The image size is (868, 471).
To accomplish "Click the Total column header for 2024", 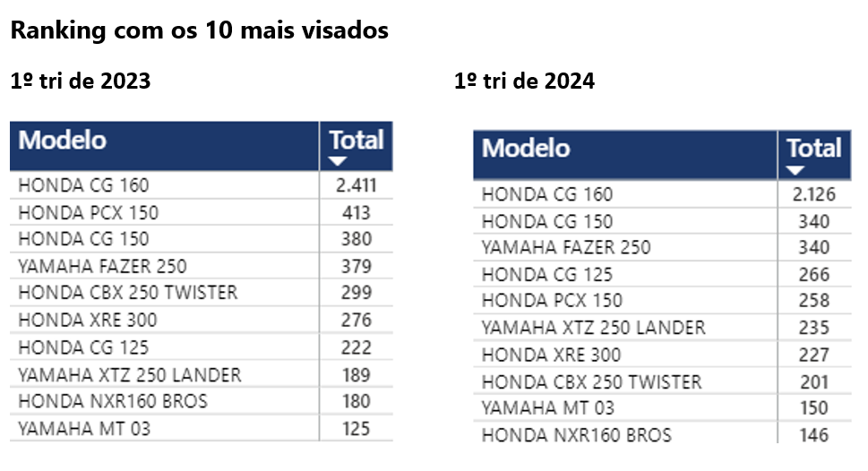I will coord(814,148).
